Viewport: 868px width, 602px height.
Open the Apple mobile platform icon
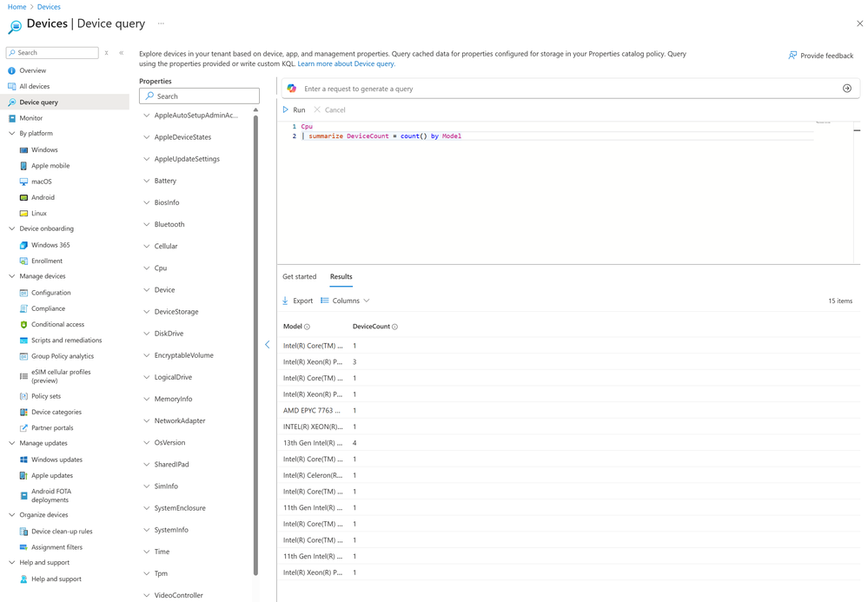(x=23, y=166)
